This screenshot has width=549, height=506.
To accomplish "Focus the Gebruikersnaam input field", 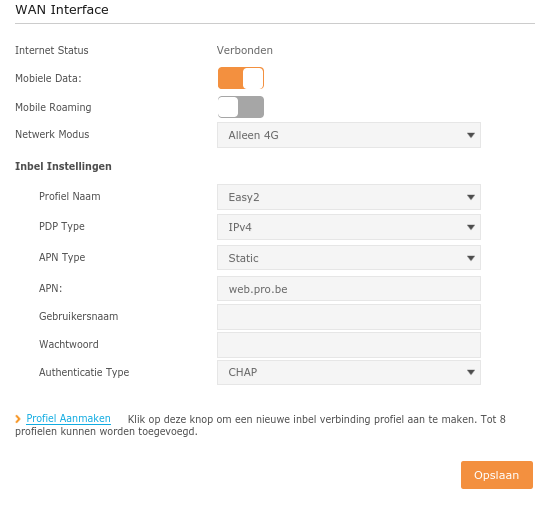I will point(349,317).
